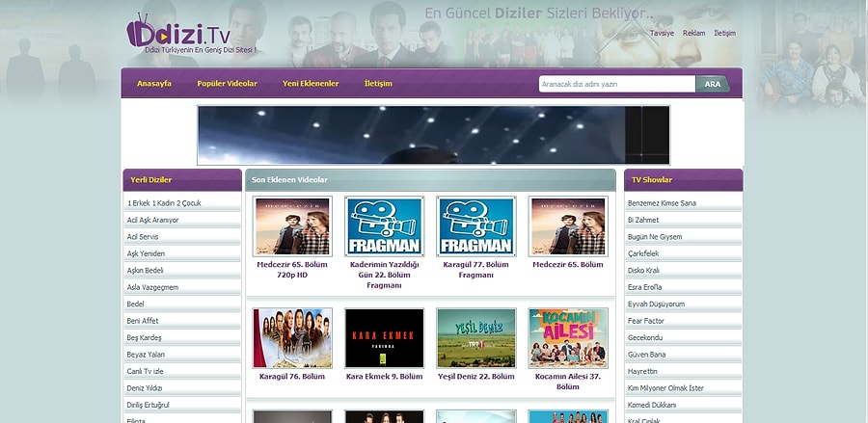Open Karagül 77. Bölüm Fragmanı thumbnail
The width and height of the screenshot is (868, 423).
[x=475, y=226]
